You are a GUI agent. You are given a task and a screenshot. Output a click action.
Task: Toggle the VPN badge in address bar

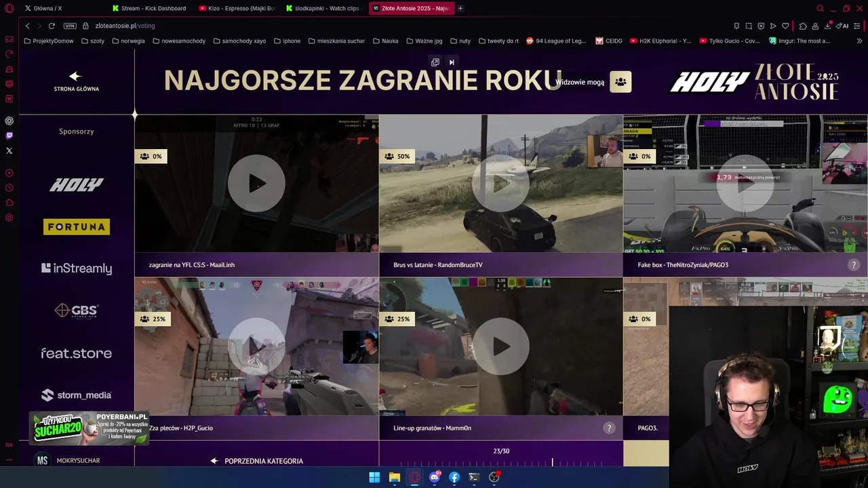pos(70,26)
